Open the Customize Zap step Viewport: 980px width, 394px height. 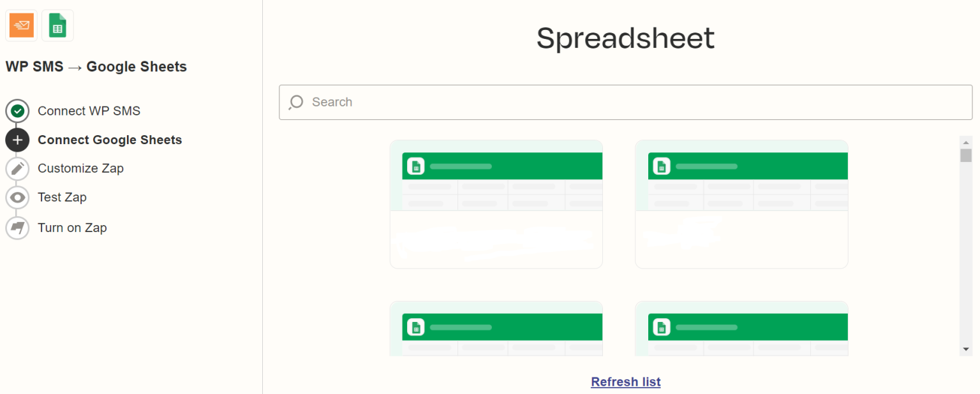pos(80,168)
